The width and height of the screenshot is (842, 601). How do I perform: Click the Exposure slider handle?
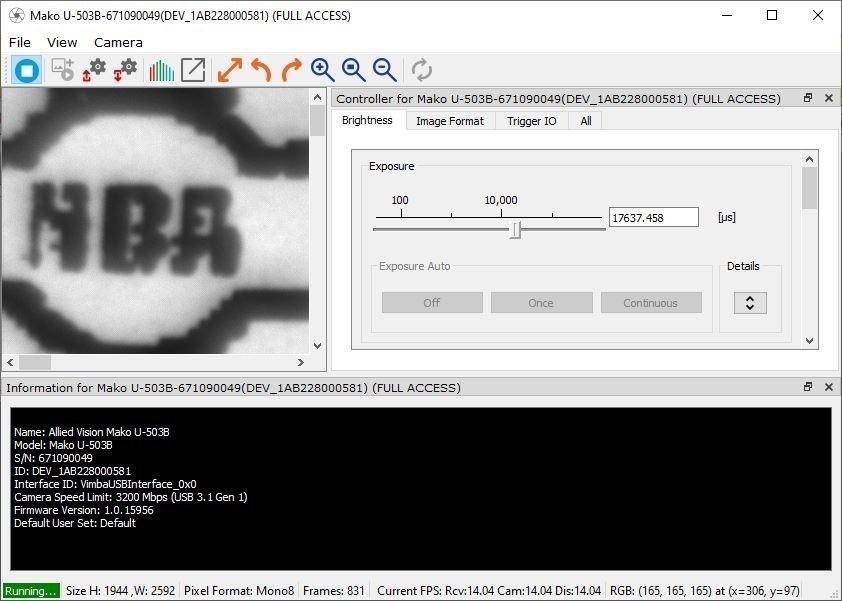point(515,230)
